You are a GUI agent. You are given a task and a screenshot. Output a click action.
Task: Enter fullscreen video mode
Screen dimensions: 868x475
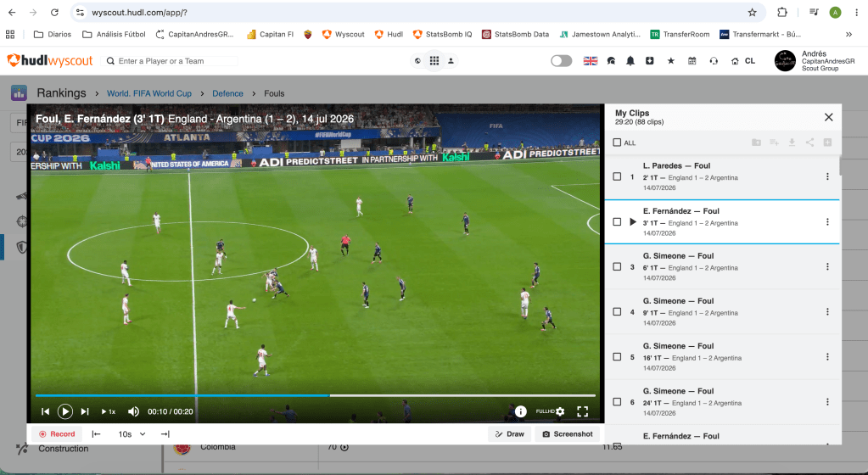point(582,411)
